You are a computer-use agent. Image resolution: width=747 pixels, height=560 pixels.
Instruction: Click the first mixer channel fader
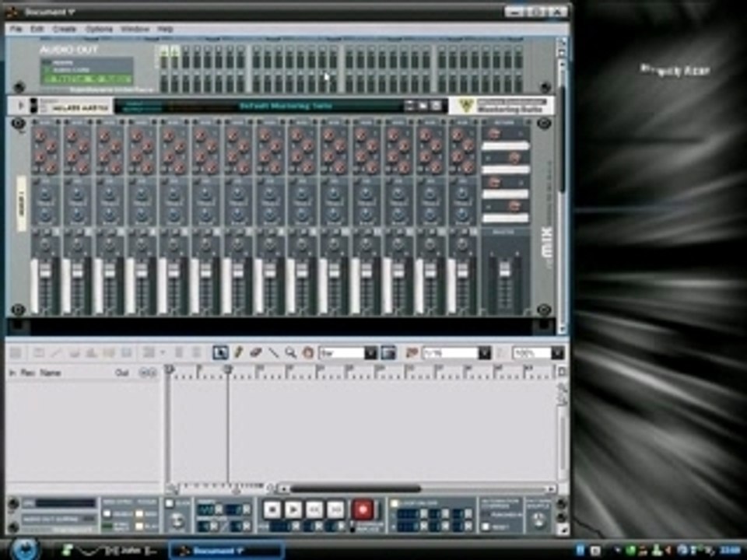[46, 271]
